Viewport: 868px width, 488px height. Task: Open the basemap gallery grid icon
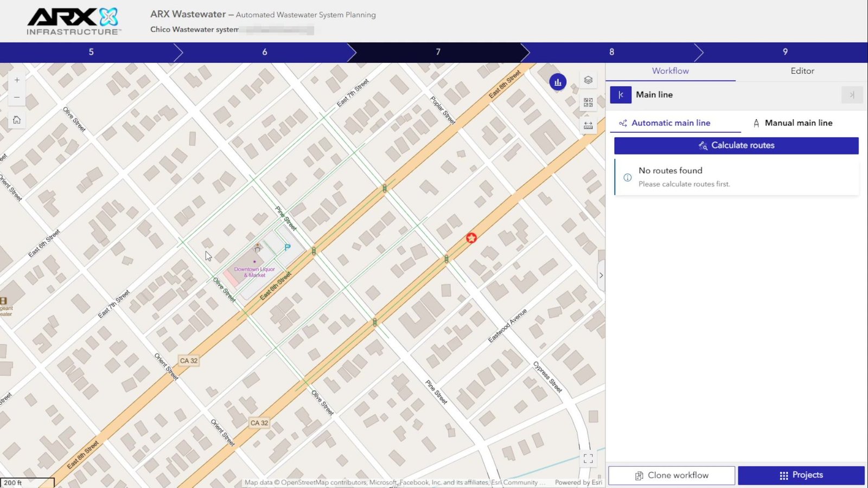[x=588, y=102]
